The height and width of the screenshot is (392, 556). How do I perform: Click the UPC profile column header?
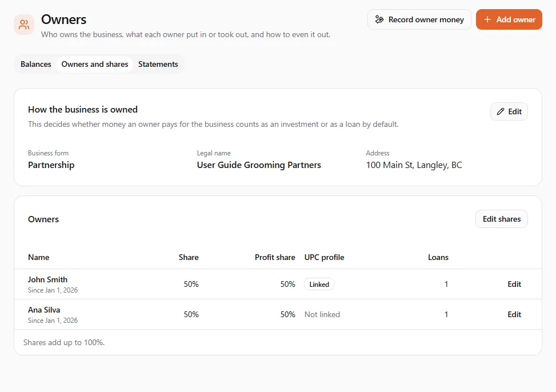coord(324,257)
